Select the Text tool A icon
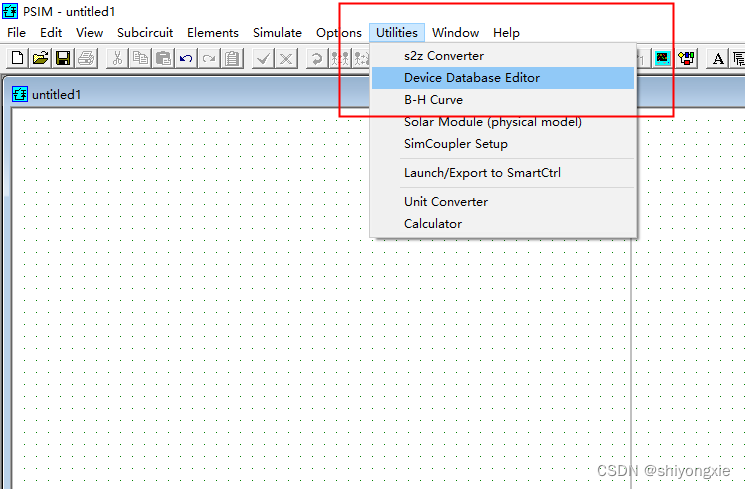Image resolution: width=745 pixels, height=489 pixels. click(718, 58)
